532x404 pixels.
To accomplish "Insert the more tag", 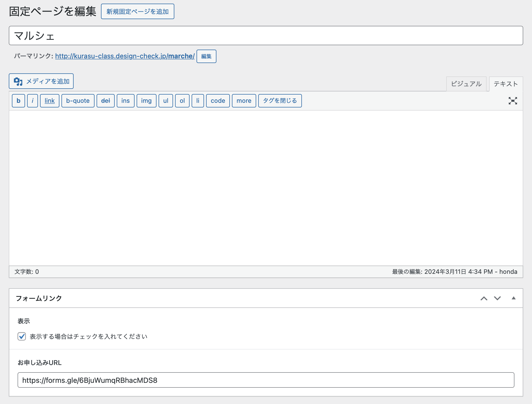I will click(244, 101).
